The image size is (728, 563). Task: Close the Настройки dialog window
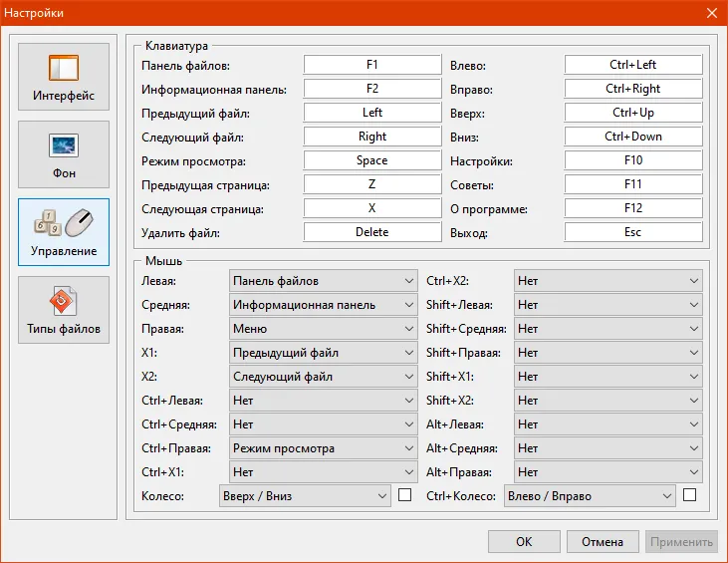tap(712, 13)
